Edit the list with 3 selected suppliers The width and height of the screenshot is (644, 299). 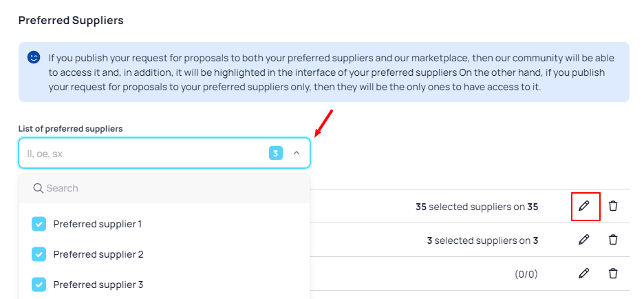583,240
